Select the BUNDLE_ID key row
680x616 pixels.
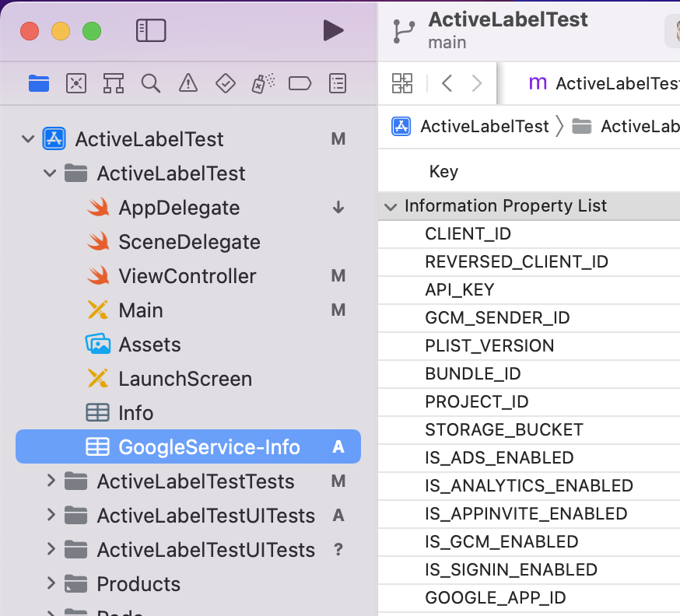[x=529, y=373]
